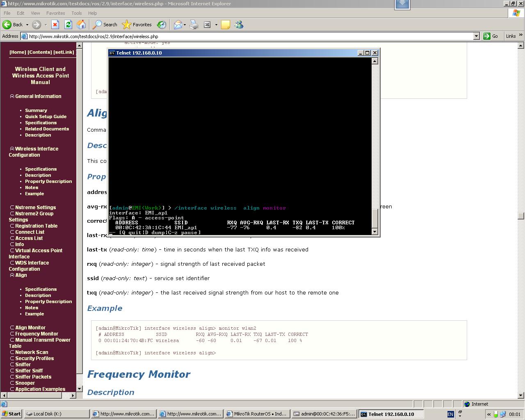Expand hidden tray icons chevron
This screenshot has height=420, width=525.
point(489,414)
